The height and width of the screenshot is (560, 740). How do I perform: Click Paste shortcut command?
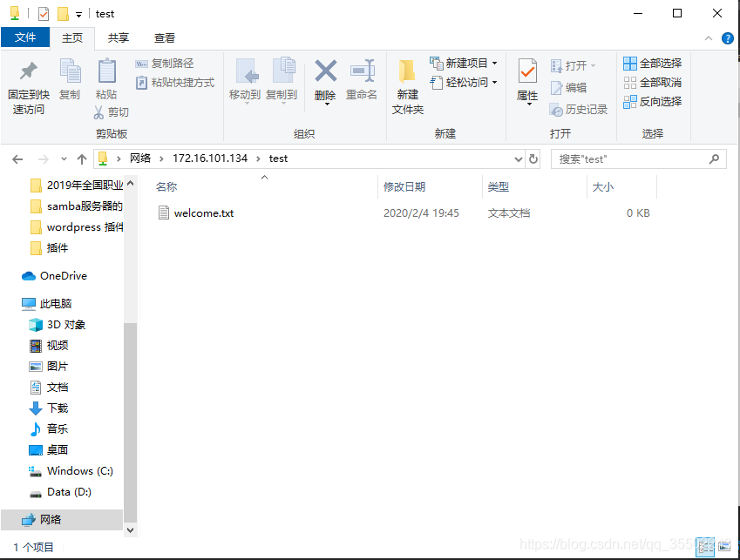pyautogui.click(x=175, y=83)
